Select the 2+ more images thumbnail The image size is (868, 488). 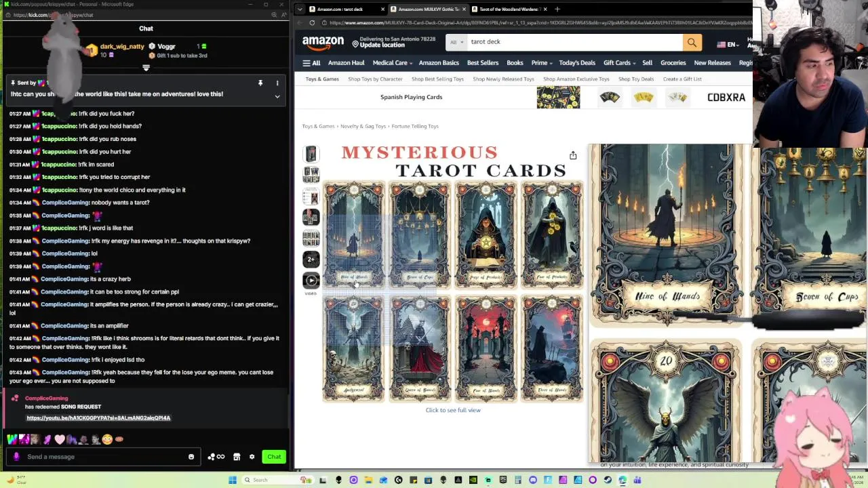click(x=311, y=259)
